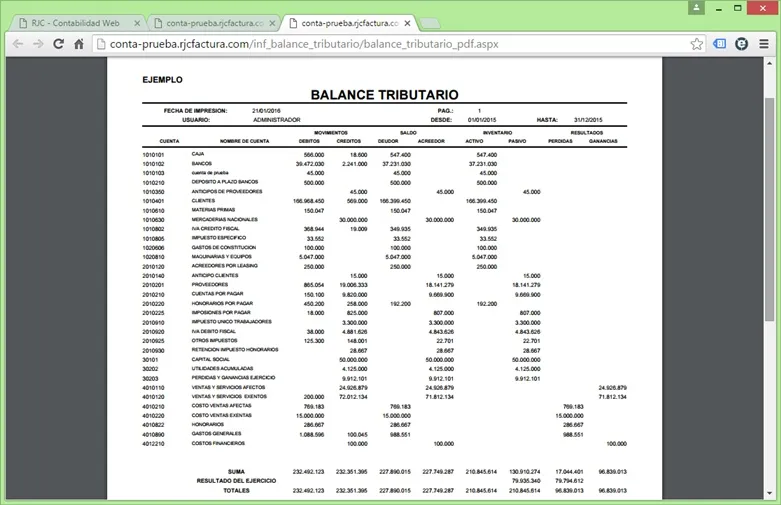Screen dimensions: 781x505
Task: Close the RJC - Contabilidad Web tab
Action: (137, 23)
